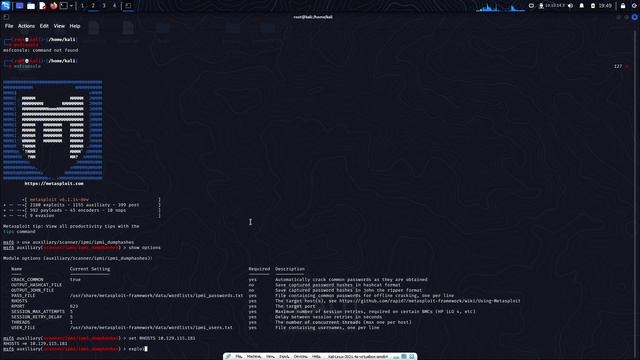Image resolution: width=640 pixels, height=360 pixels.
Task: Open the file manager icon in the panel
Action: [31, 6]
